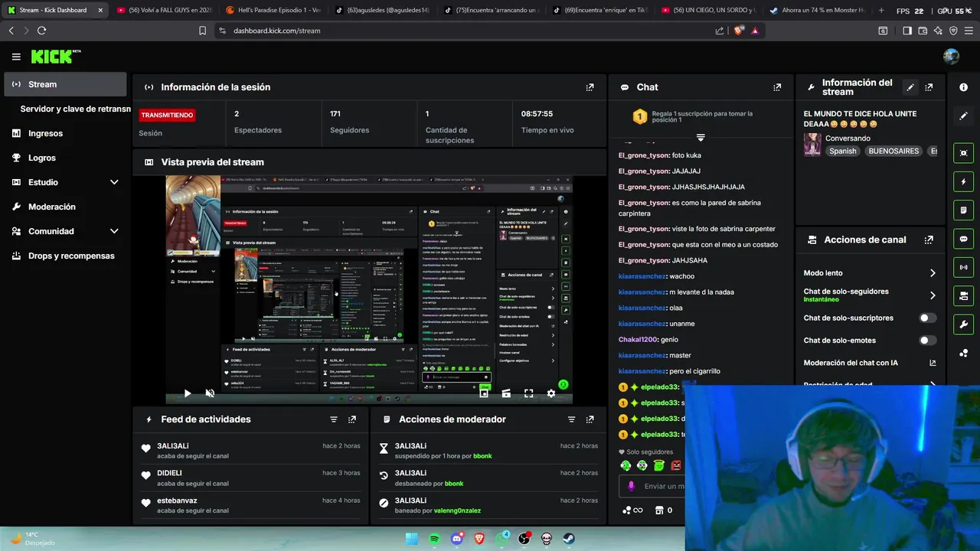The image size is (980, 551).
Task: Reload the page with the browser refresh button
Action: pos(41,31)
